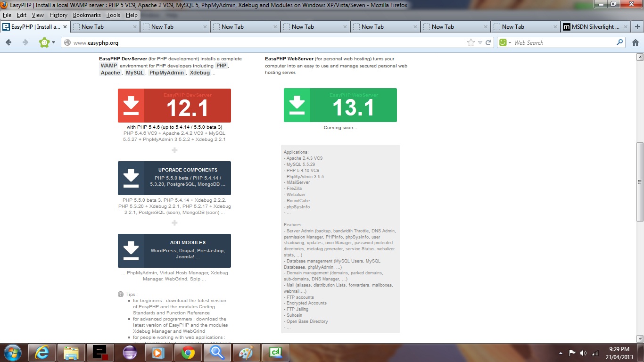644x362 pixels.
Task: Close the EasyPHP tab
Action: click(x=65, y=27)
